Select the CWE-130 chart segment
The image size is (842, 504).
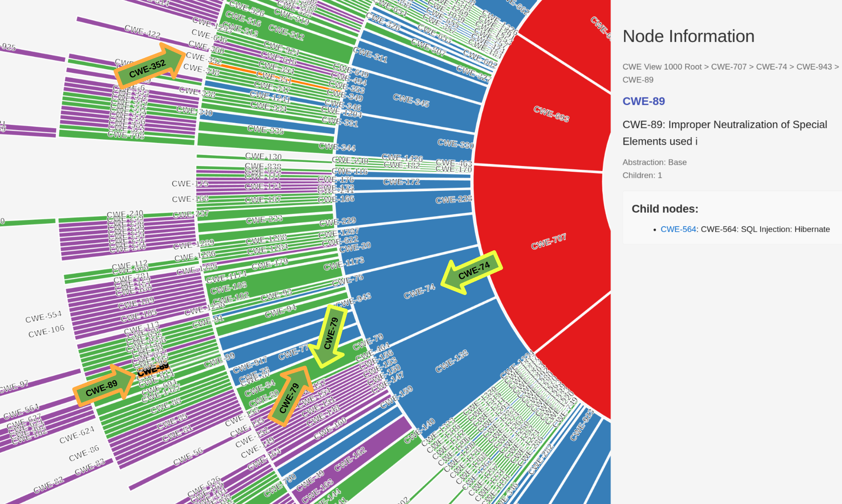pyautogui.click(x=263, y=156)
